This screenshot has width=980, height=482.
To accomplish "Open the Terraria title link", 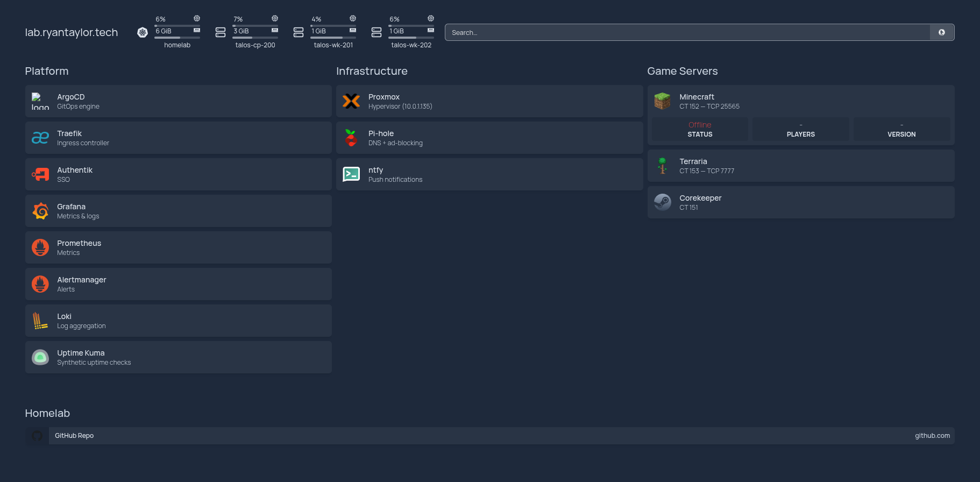I will tap(693, 161).
